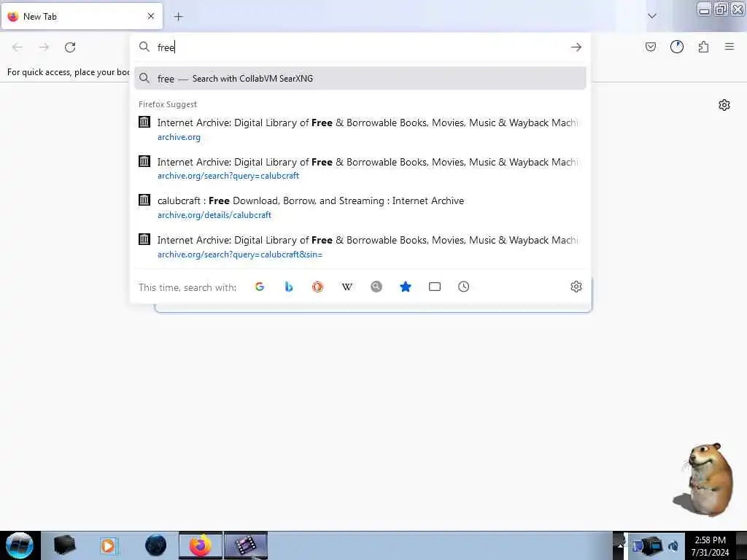Search history using the clock icon

463,287
